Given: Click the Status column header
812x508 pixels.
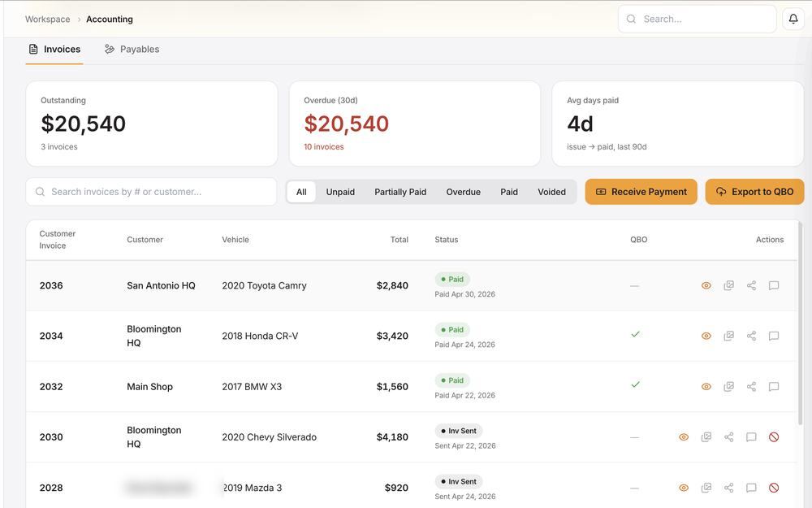Looking at the screenshot, I should click(x=447, y=240).
